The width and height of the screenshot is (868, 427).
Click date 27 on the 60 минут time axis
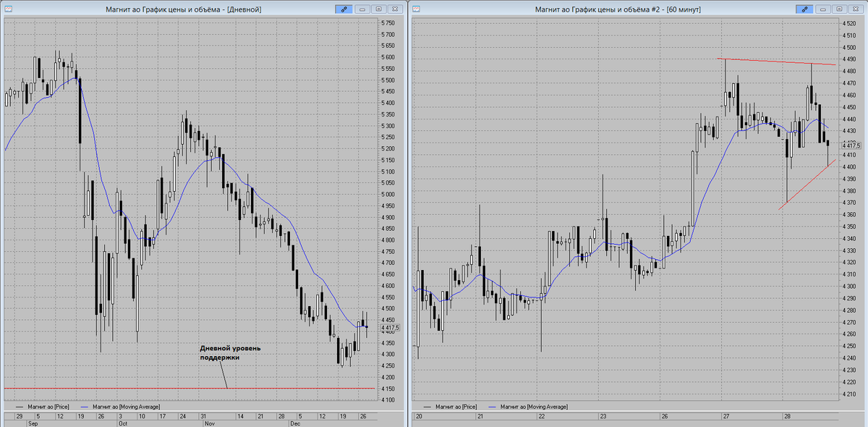726,417
